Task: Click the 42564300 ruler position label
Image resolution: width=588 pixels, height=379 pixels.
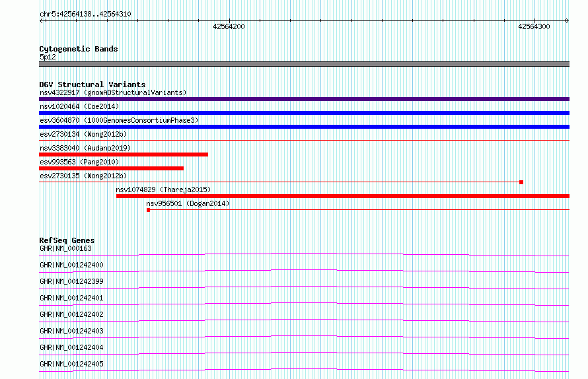Action: (x=534, y=26)
